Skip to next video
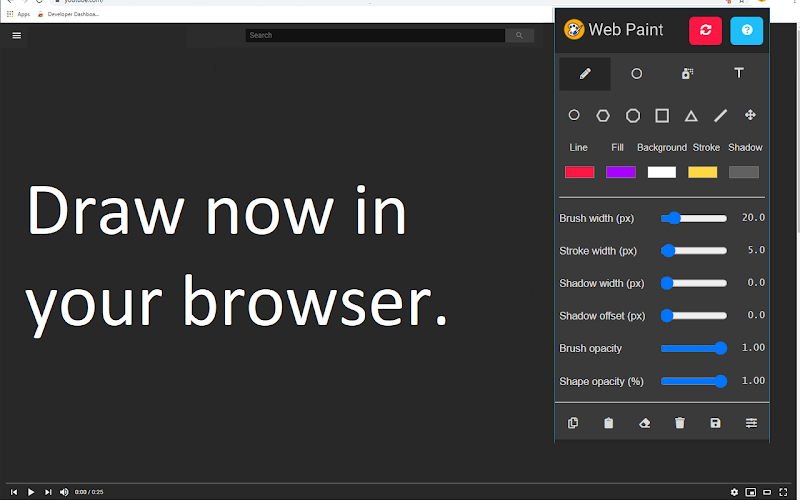Image resolution: width=800 pixels, height=500 pixels. pyautogui.click(x=48, y=492)
